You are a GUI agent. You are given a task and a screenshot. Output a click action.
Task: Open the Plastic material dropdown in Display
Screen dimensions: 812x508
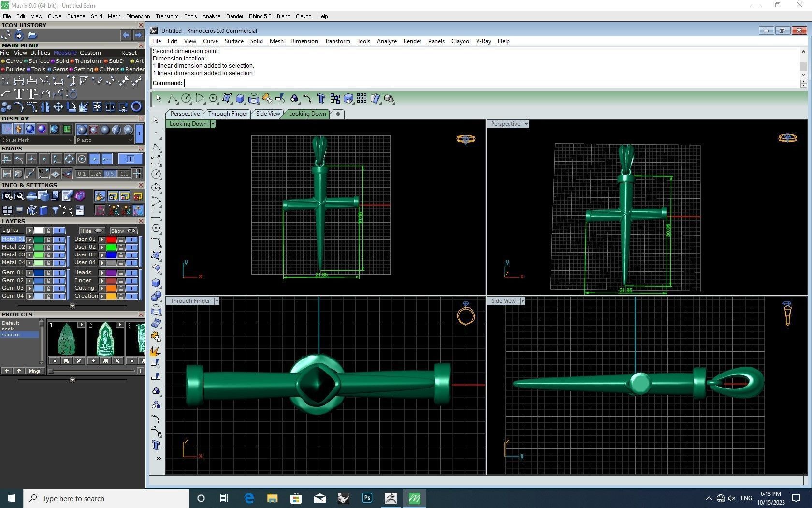click(104, 140)
